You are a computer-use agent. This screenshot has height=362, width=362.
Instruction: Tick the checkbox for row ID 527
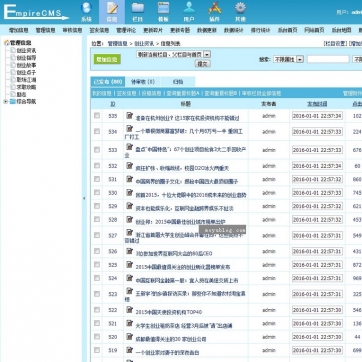(x=97, y=235)
